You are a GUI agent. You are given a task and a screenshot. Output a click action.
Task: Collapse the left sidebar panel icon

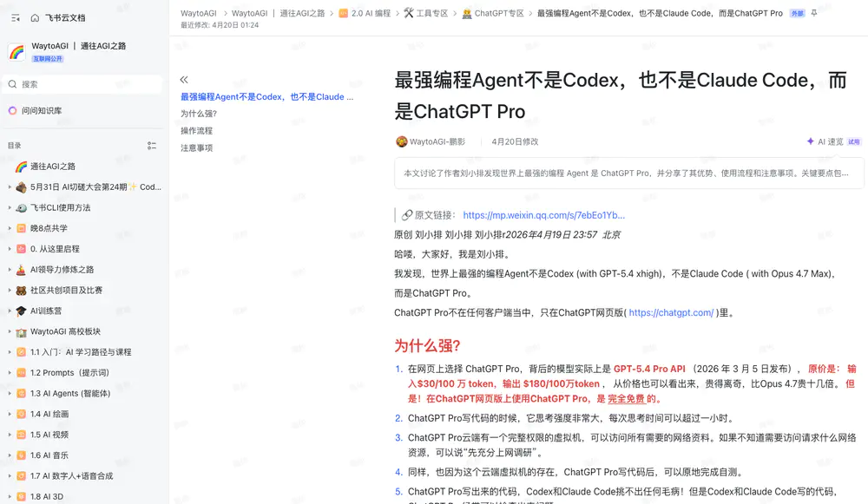pyautogui.click(x=16, y=17)
